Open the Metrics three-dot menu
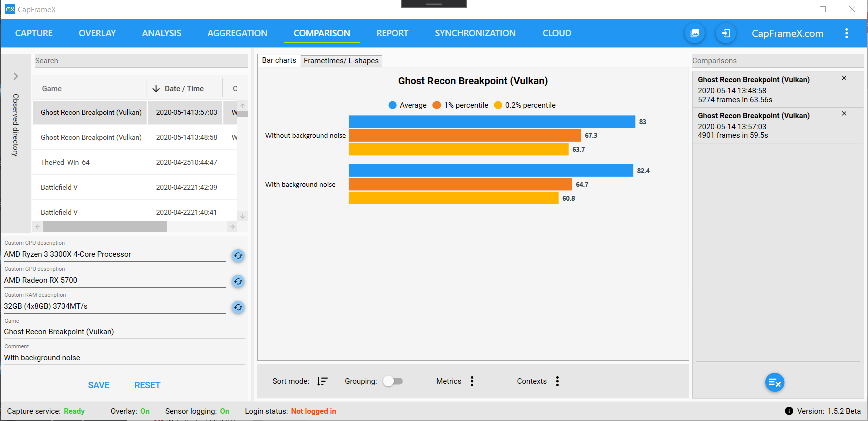Image resolution: width=868 pixels, height=421 pixels. click(472, 381)
